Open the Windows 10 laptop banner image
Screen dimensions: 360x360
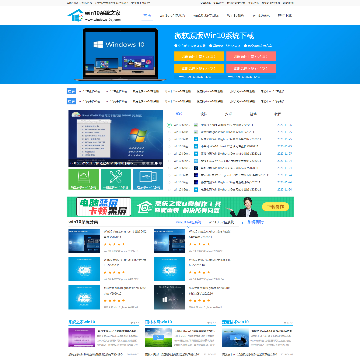tap(121, 54)
